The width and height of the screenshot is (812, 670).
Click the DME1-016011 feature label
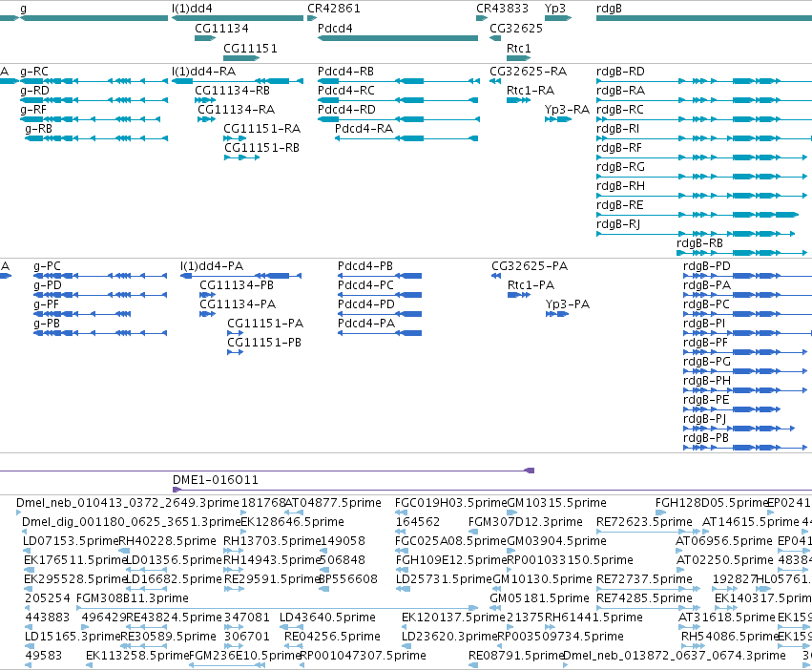pyautogui.click(x=216, y=479)
